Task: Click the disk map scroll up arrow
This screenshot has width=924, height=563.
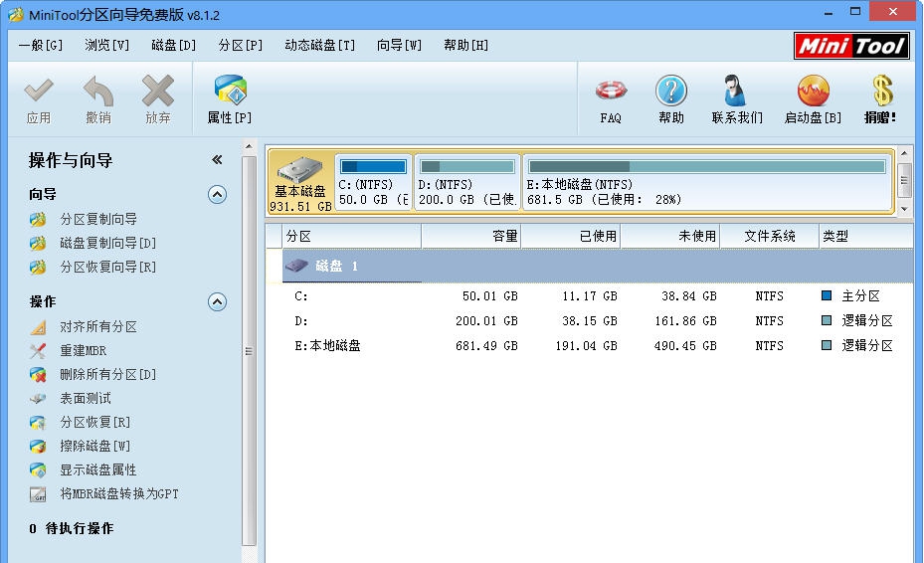Action: [x=904, y=154]
